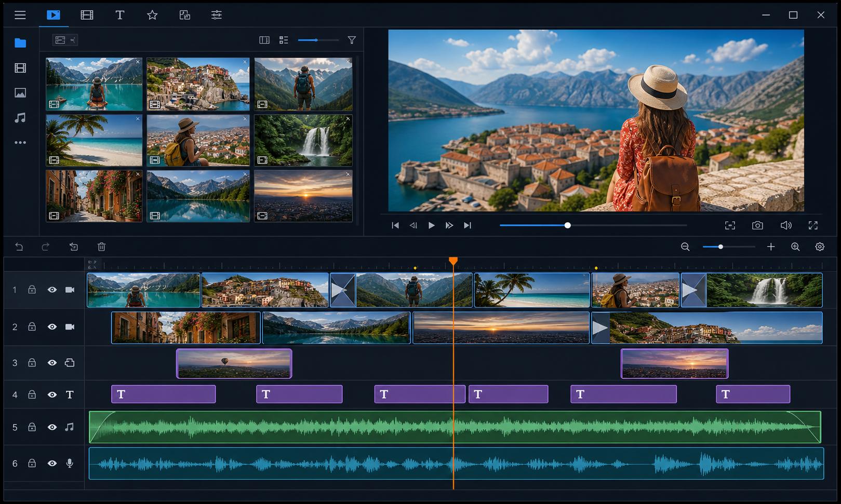Image resolution: width=841 pixels, height=504 pixels.
Task: Click the restore history icon
Action: click(74, 247)
